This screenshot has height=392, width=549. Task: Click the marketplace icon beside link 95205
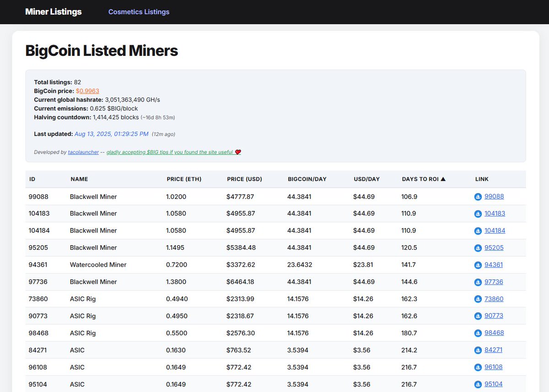coord(478,248)
